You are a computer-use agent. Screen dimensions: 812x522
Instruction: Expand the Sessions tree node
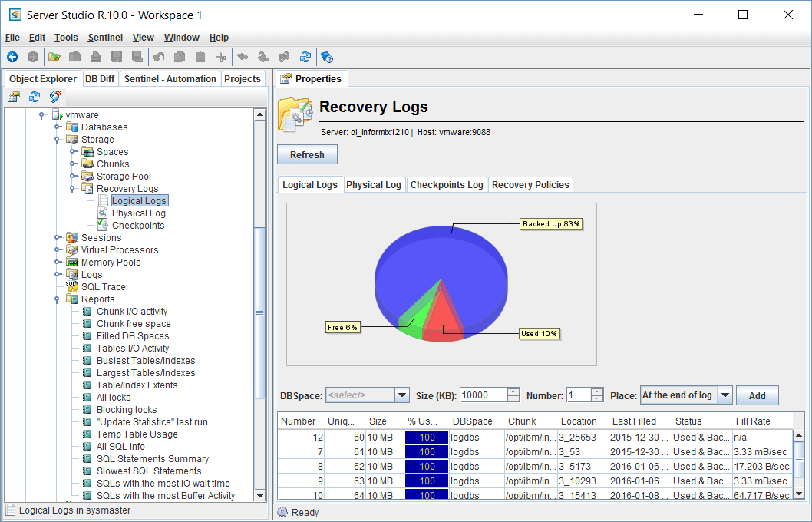pos(57,238)
